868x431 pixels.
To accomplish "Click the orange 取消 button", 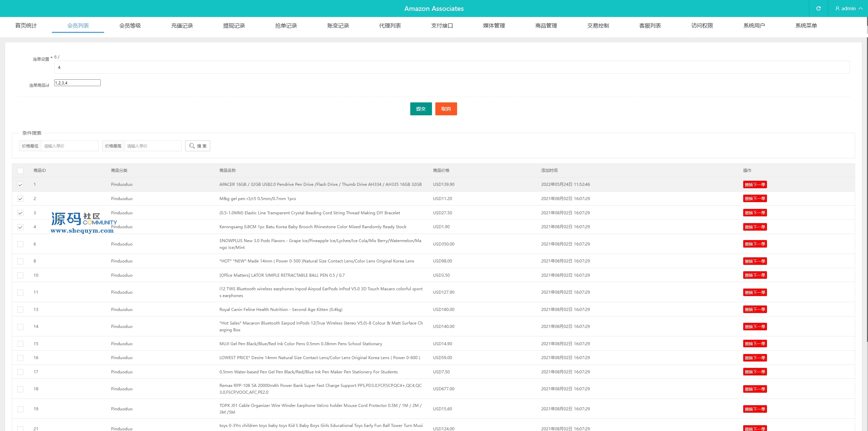I will click(446, 109).
